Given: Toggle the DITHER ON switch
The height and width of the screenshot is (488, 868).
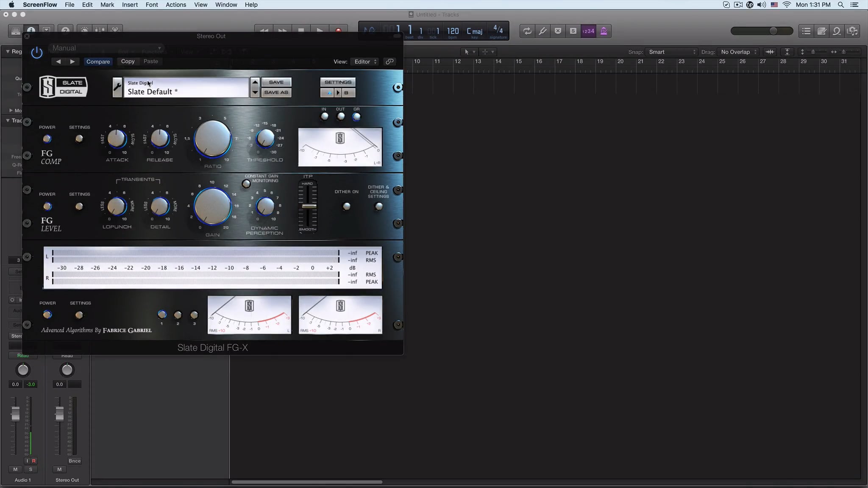Looking at the screenshot, I should 346,206.
